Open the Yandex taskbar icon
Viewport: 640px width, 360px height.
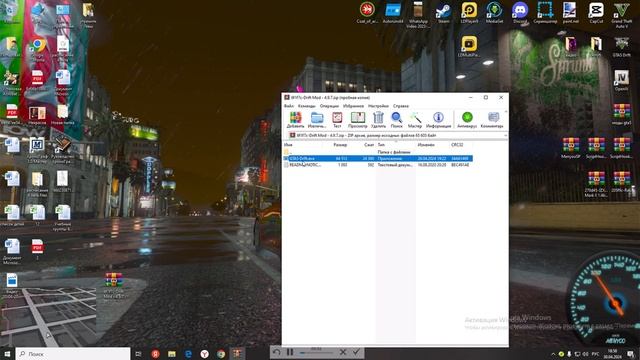[156, 354]
